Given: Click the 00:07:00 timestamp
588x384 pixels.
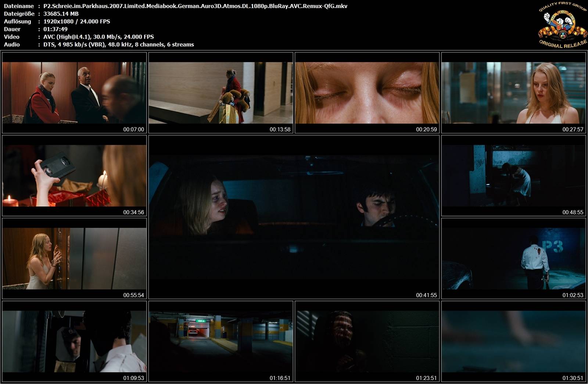Looking at the screenshot, I should point(133,129).
